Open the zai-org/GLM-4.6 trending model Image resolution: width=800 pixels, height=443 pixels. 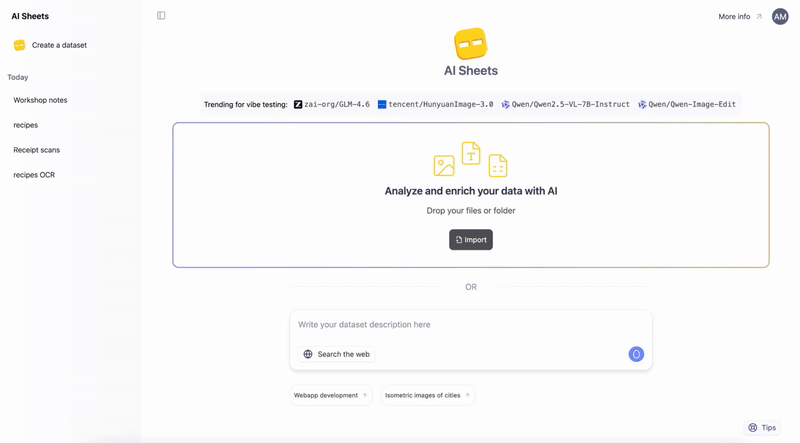(332, 104)
